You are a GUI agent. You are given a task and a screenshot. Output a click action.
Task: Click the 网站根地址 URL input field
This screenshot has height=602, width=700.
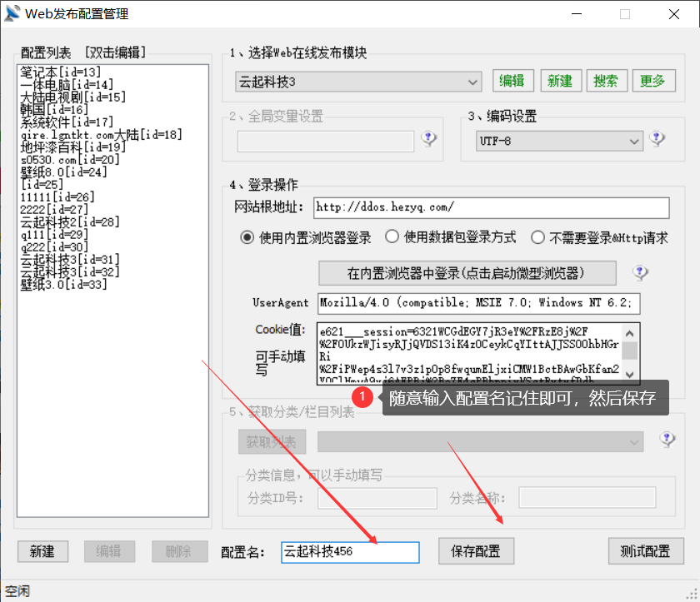[491, 206]
